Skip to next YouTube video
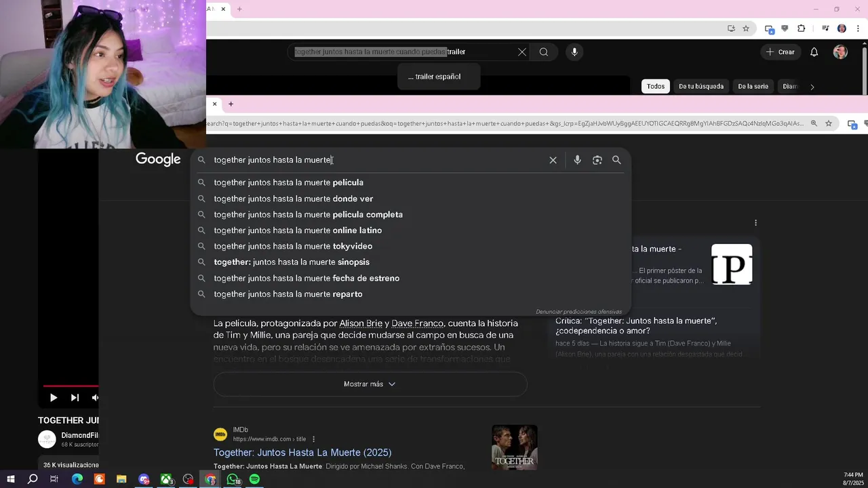Screen dimensions: 868x488 (x=75, y=398)
